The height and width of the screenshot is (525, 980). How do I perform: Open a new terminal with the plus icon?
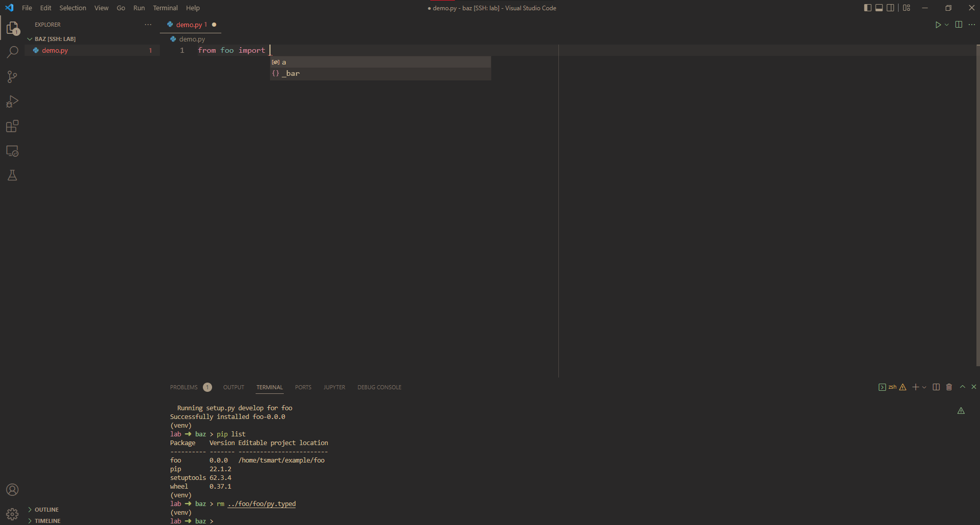click(915, 387)
